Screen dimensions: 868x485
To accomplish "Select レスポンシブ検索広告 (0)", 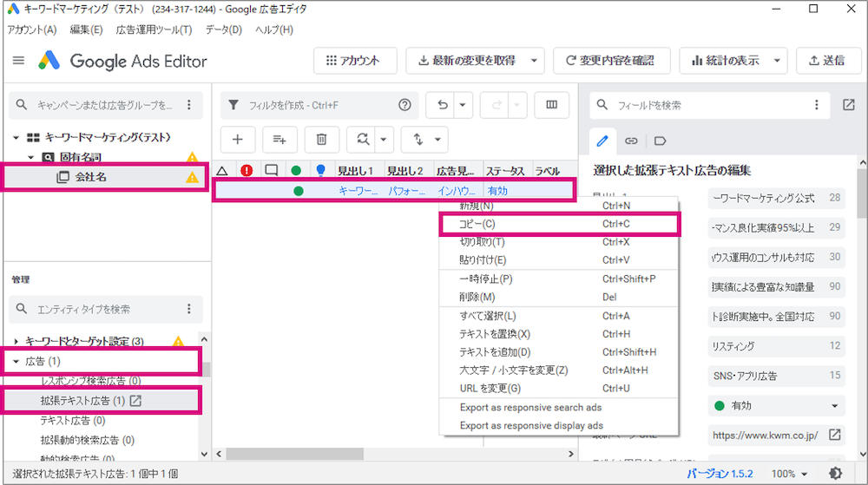I will (x=91, y=381).
